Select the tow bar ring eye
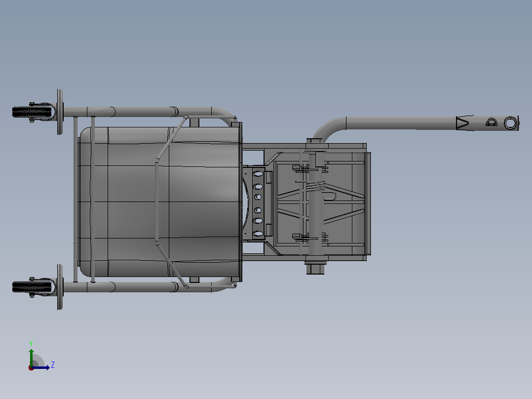532x399 pixels. 510,123
